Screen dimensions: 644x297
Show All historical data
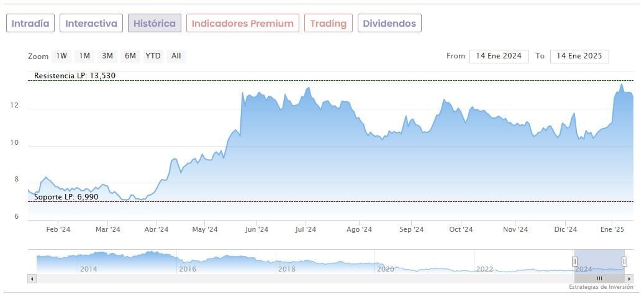click(176, 56)
